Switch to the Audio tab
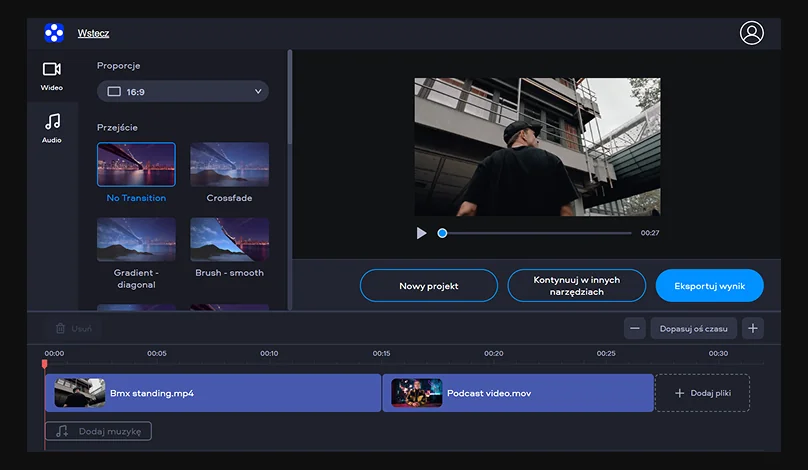The width and height of the screenshot is (808, 470). 52,127
